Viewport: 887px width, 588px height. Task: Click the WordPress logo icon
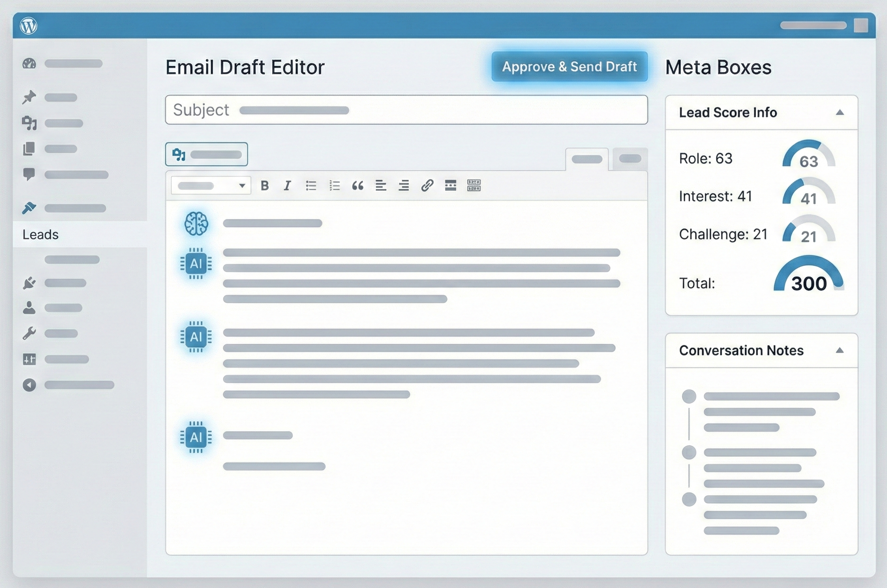[x=29, y=26]
